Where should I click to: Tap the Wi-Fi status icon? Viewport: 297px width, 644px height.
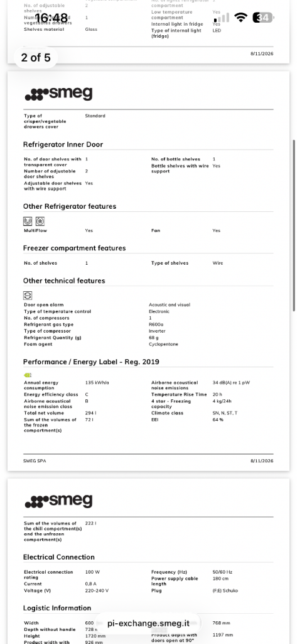240,17
